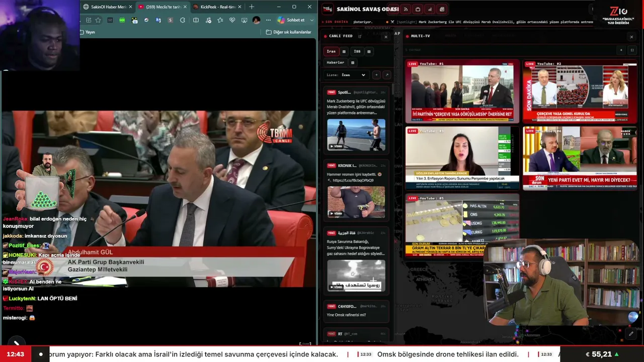Open the TV icon in header
Viewport: 644px width, 362px height.
pos(418,9)
